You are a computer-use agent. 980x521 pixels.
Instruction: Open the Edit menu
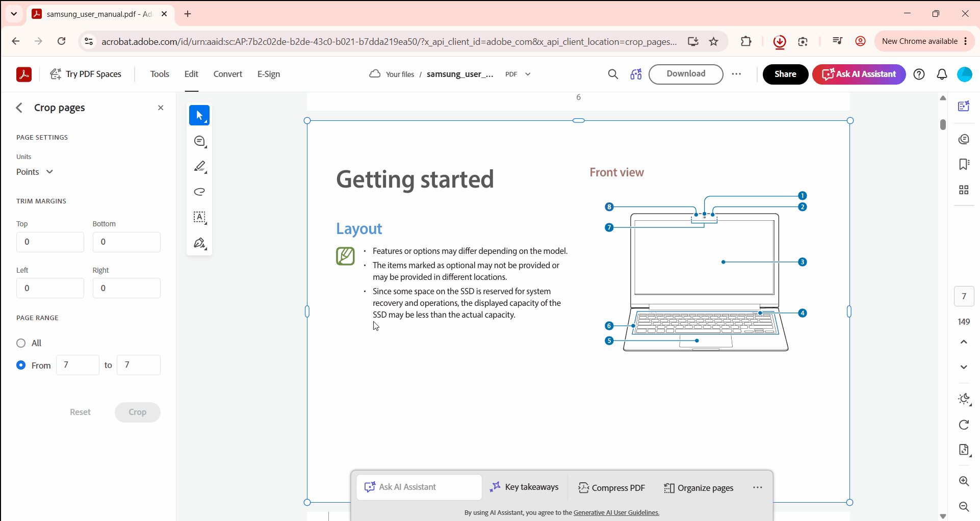(x=191, y=74)
